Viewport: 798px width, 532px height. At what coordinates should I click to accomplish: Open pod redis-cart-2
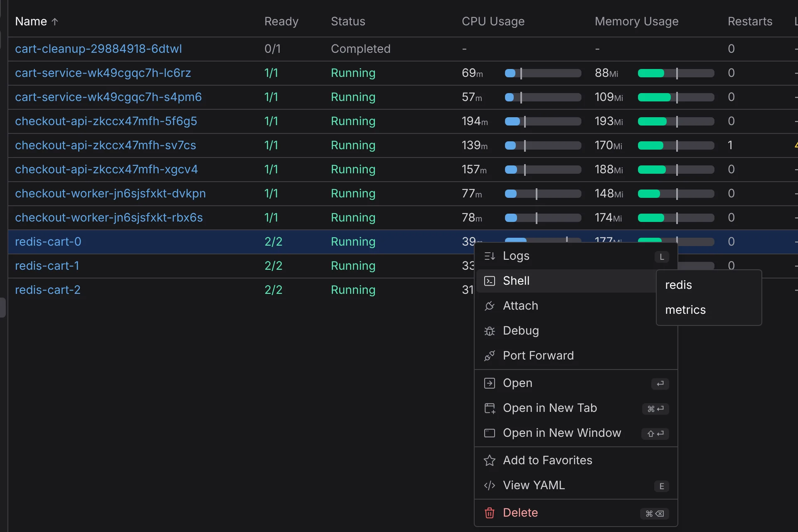tap(48, 290)
